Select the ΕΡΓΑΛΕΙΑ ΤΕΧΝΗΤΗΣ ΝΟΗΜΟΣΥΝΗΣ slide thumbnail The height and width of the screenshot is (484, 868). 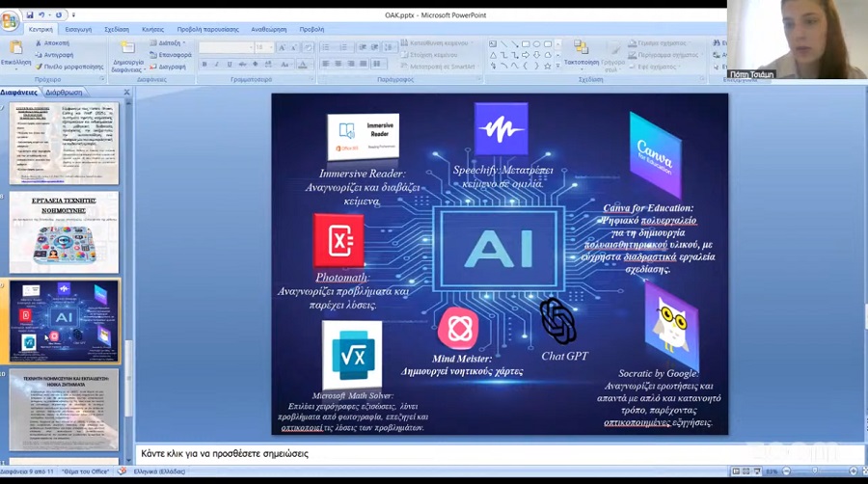pyautogui.click(x=65, y=232)
